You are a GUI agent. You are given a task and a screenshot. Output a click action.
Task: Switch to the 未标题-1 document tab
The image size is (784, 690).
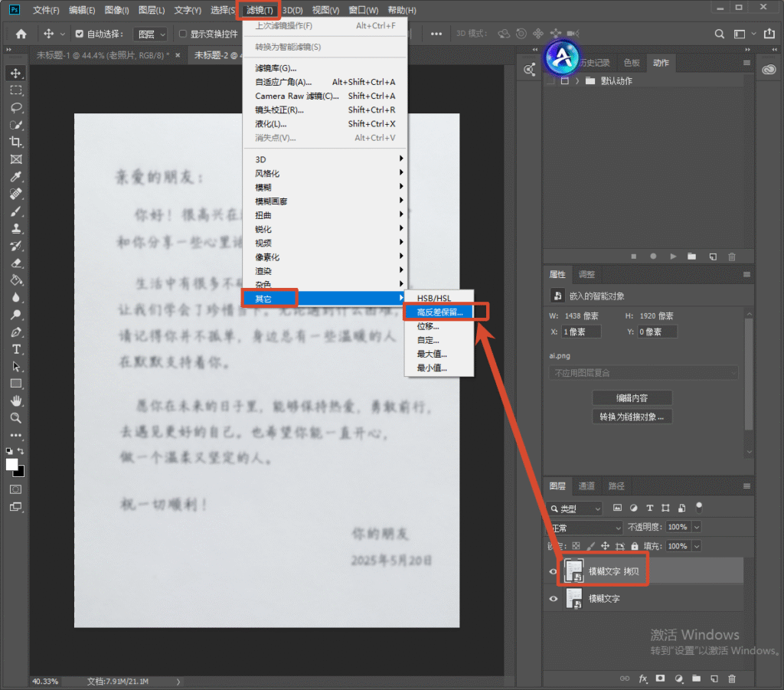102,55
